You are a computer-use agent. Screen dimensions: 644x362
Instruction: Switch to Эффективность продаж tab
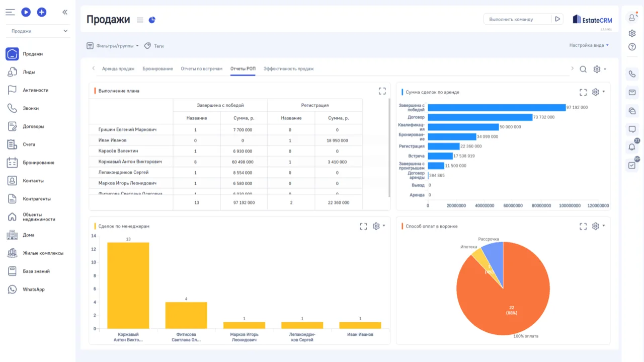click(289, 68)
